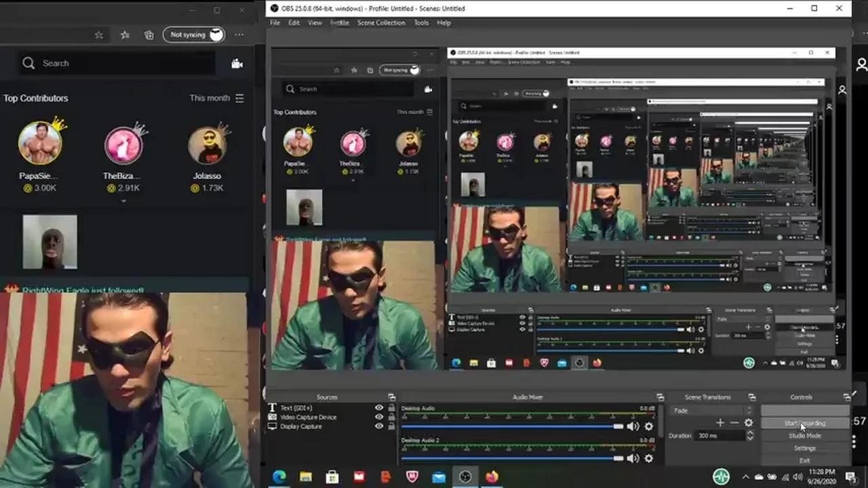Open Desktop Audio properties gear in Audio Mixer

coord(648,426)
